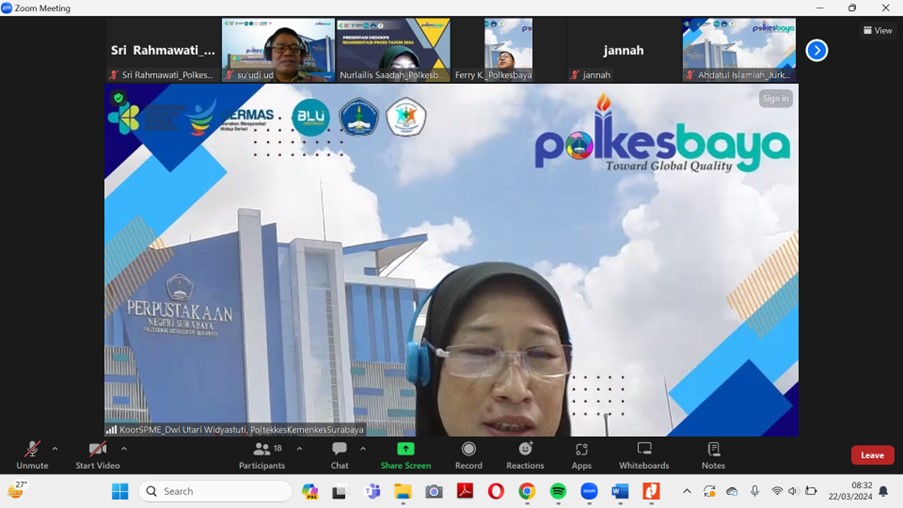
Task: Select su'udi participant video thumbnail
Action: pyautogui.click(x=278, y=50)
